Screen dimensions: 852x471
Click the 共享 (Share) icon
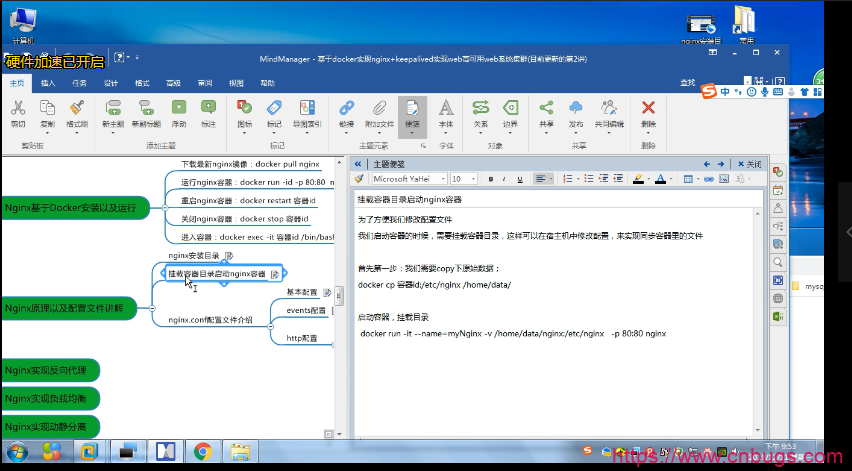[x=546, y=108]
